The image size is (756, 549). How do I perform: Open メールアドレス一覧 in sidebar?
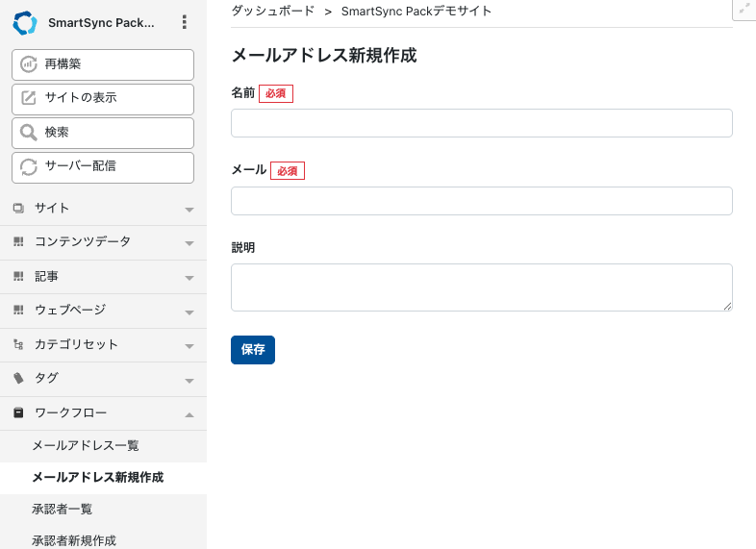point(86,446)
